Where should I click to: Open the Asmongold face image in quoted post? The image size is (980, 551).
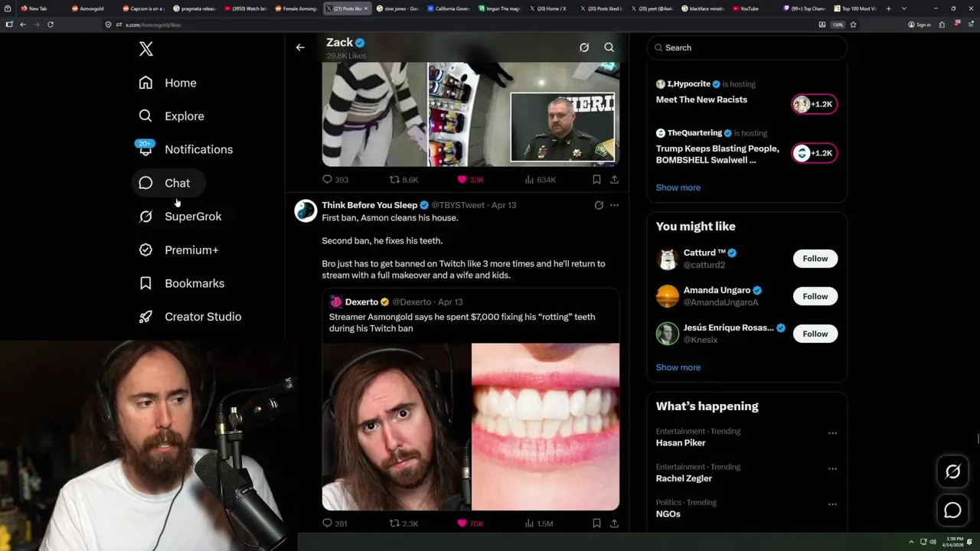pyautogui.click(x=396, y=426)
